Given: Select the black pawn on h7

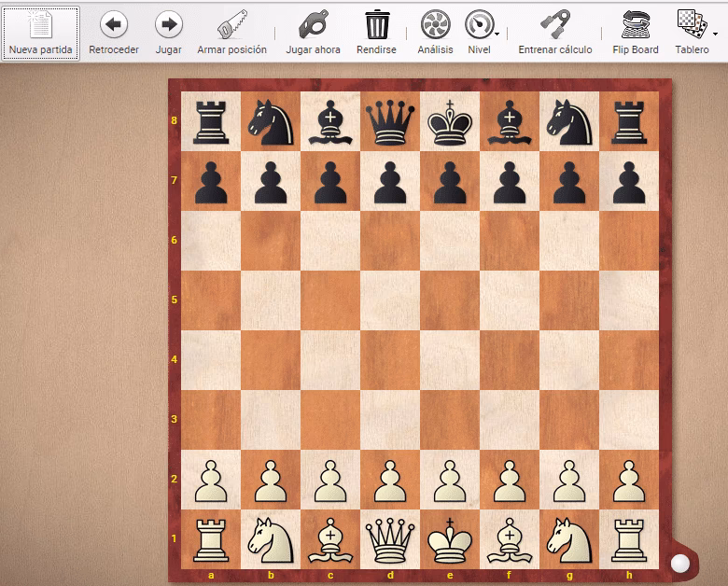Looking at the screenshot, I should click(629, 182).
